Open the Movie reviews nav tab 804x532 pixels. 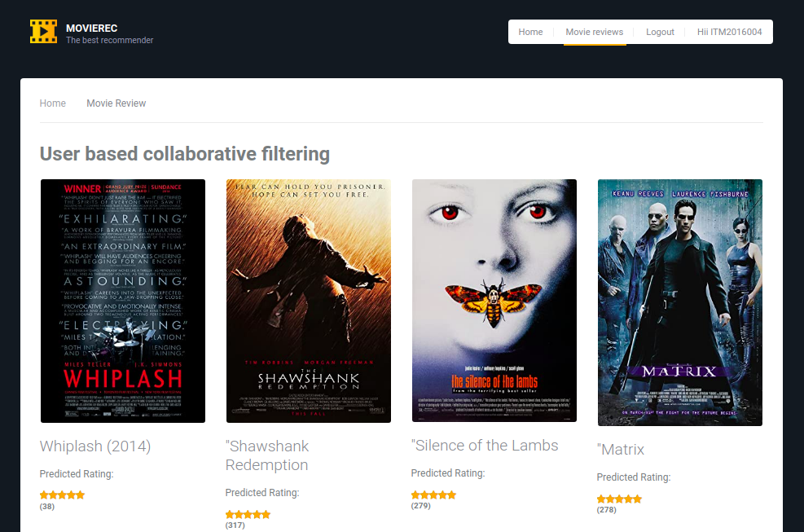595,32
